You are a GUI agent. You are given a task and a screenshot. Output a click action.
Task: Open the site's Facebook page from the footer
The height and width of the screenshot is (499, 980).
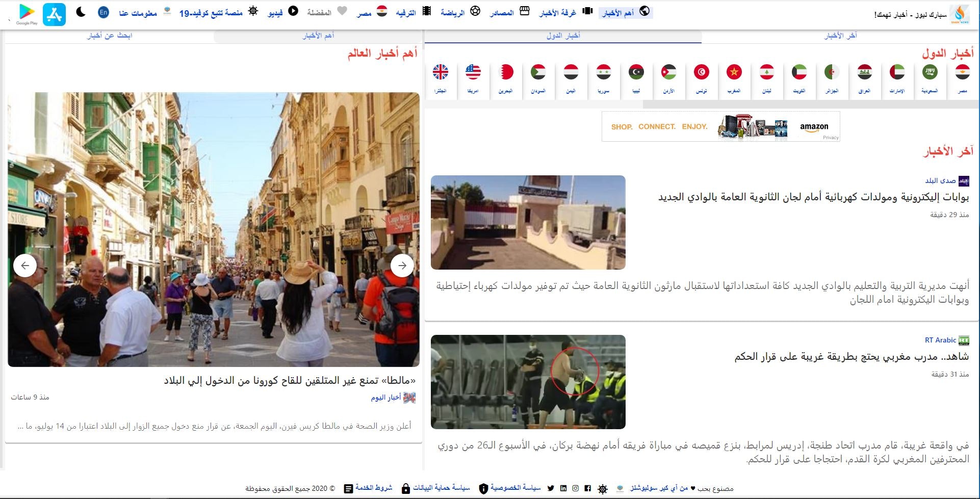[588, 488]
